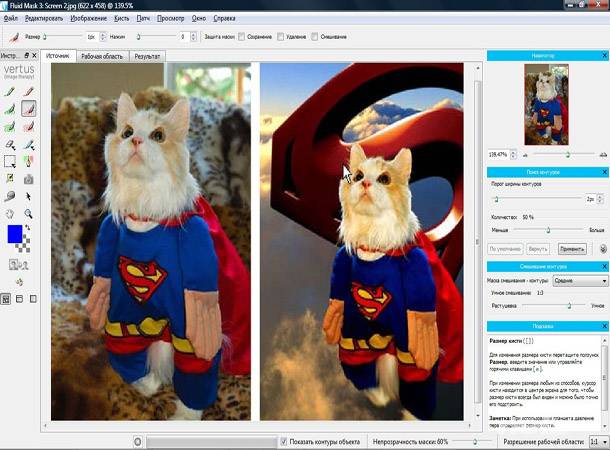Click zoom out icon in Navigator

pyautogui.click(x=525, y=155)
